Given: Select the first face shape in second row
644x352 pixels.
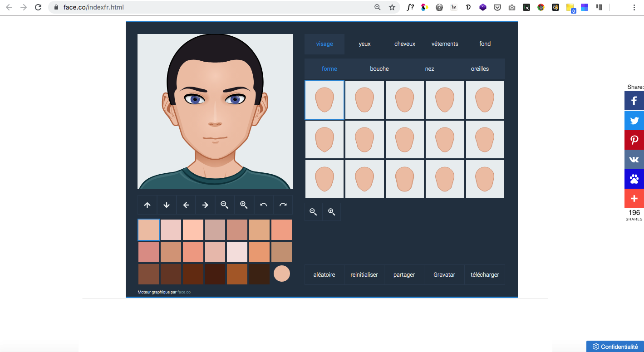Looking at the screenshot, I should pos(324,139).
